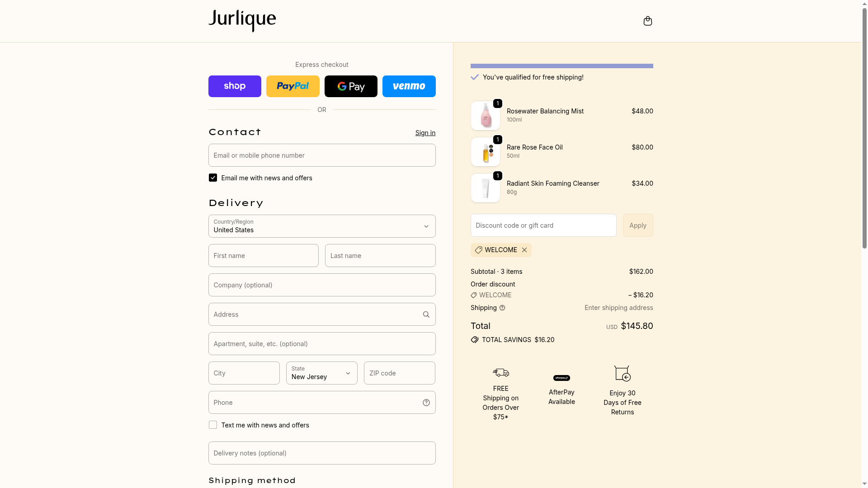Viewport: 868px width, 488px height.
Task: Click the Rosewater Balancing Mist thumbnail
Action: 485,116
